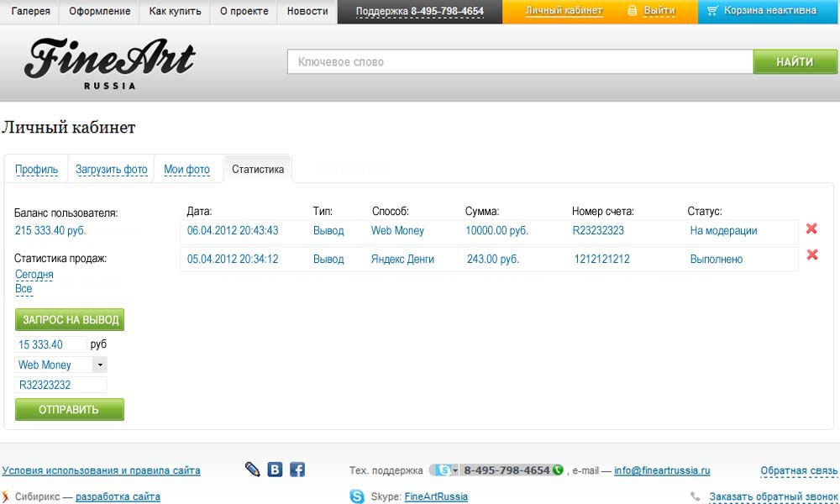
Task: Click the date 06.04.2012 20:43:43
Action: (233, 231)
